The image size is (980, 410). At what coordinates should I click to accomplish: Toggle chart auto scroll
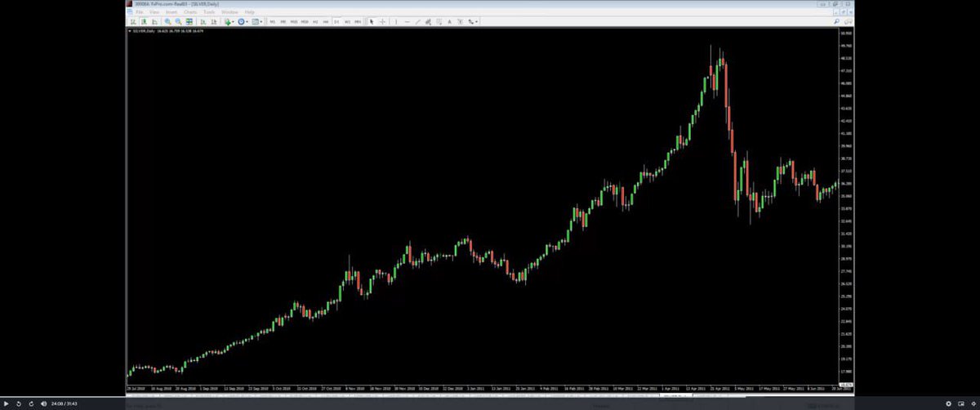tap(203, 22)
